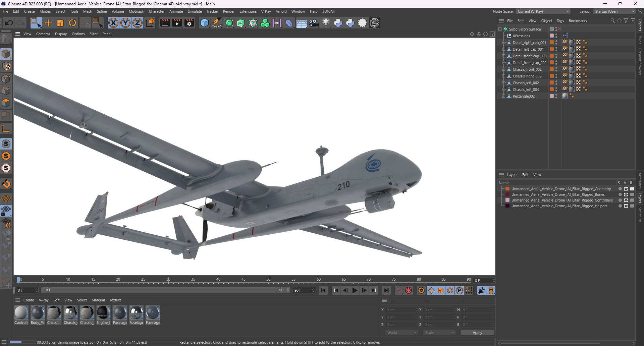Go to end of animation
The image size is (644, 346).
[x=386, y=290]
